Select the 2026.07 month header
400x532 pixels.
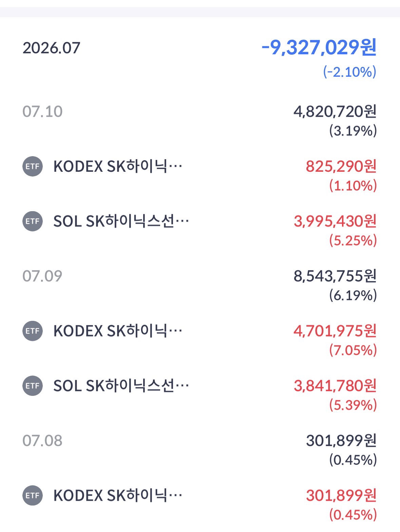point(51,48)
